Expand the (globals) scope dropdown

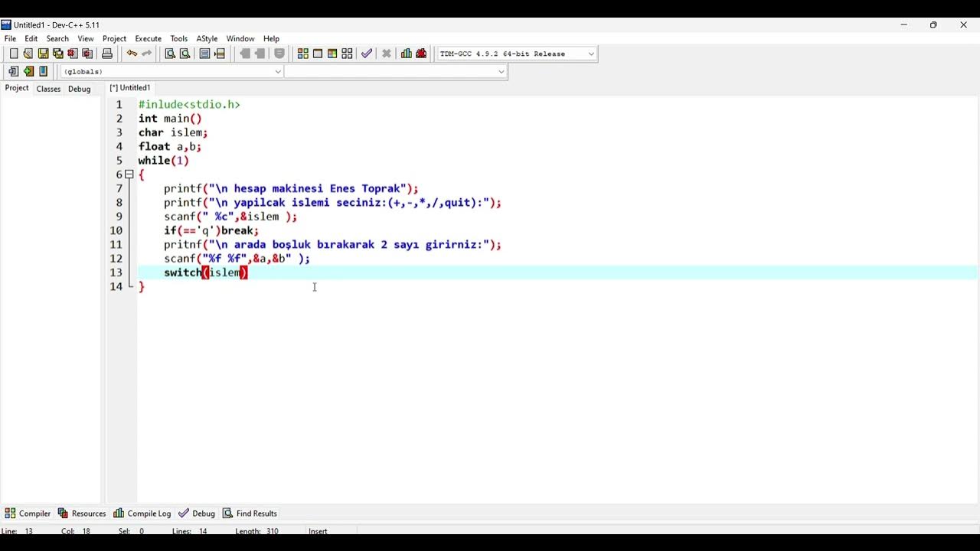click(x=278, y=71)
